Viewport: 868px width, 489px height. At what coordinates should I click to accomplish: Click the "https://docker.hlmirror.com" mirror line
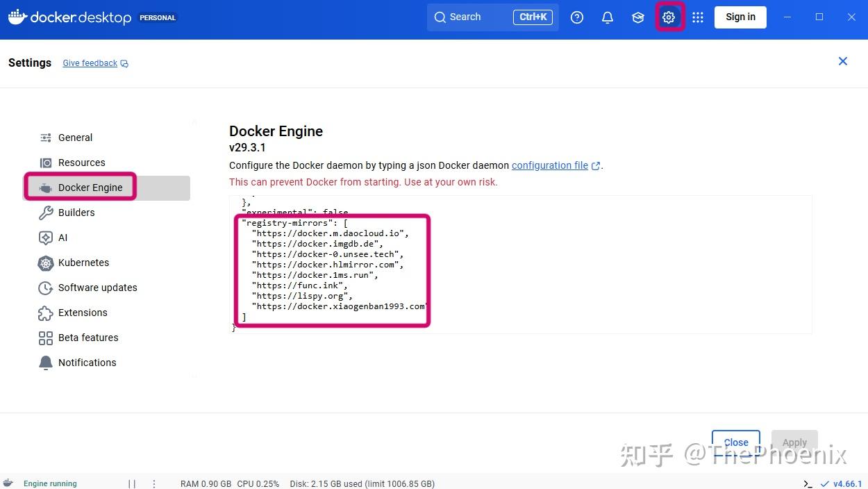(327, 265)
